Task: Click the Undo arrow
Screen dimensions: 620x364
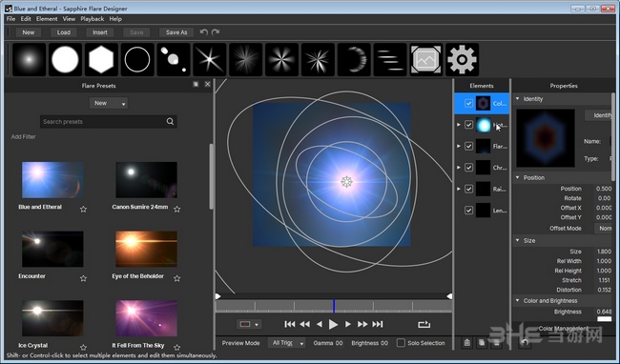Action: click(203, 32)
